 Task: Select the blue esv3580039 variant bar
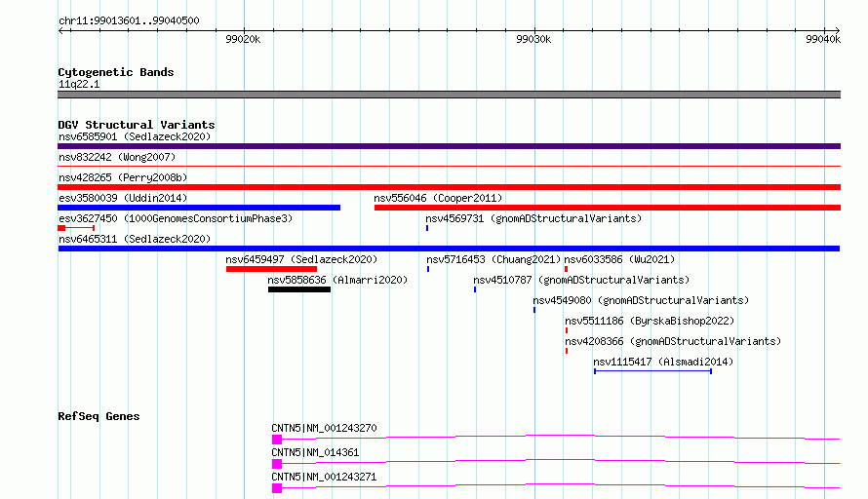[199, 208]
